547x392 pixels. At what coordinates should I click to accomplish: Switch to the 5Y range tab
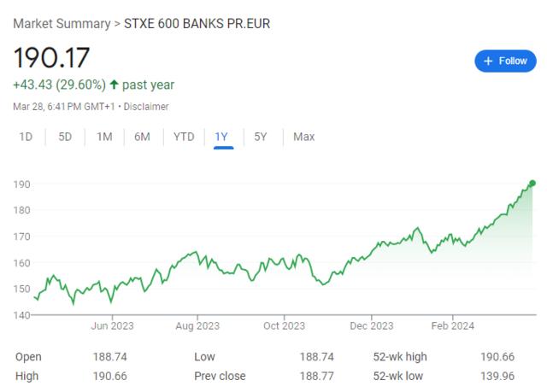coord(261,137)
